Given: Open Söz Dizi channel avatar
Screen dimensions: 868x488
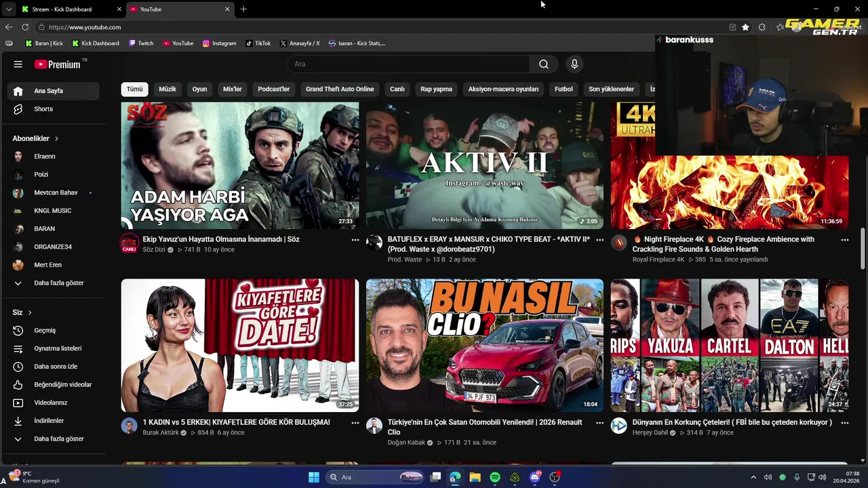Looking at the screenshot, I should (x=129, y=243).
